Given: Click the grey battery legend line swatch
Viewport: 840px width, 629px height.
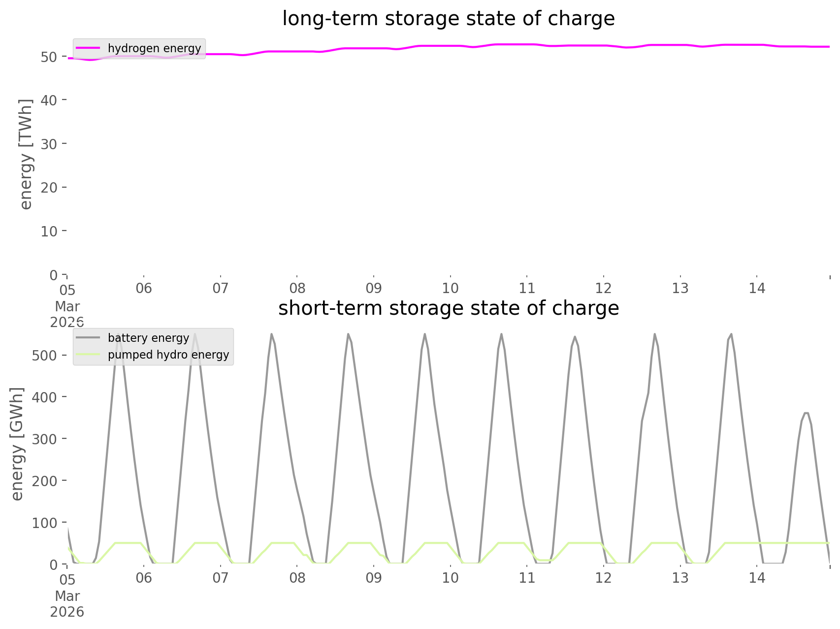Looking at the screenshot, I should click(89, 338).
